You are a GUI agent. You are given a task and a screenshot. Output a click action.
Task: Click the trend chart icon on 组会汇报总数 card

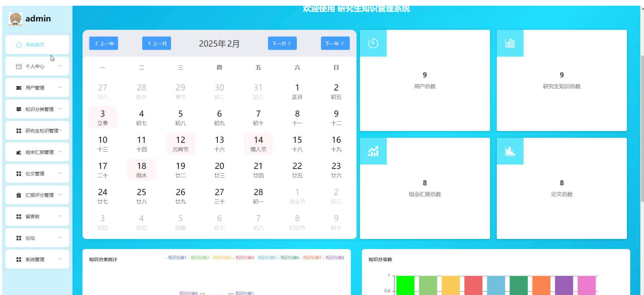373,151
